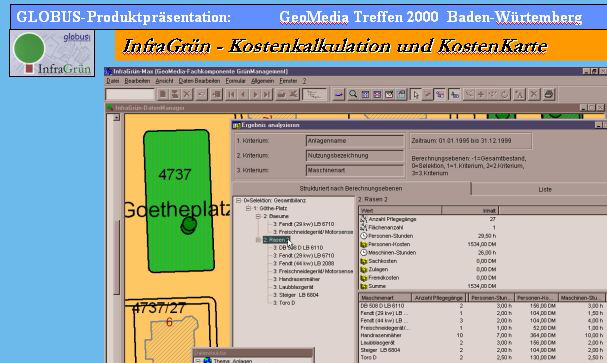Click the green parcel 4737 on map
Viewport: 607px width, 363px height.
point(178,200)
